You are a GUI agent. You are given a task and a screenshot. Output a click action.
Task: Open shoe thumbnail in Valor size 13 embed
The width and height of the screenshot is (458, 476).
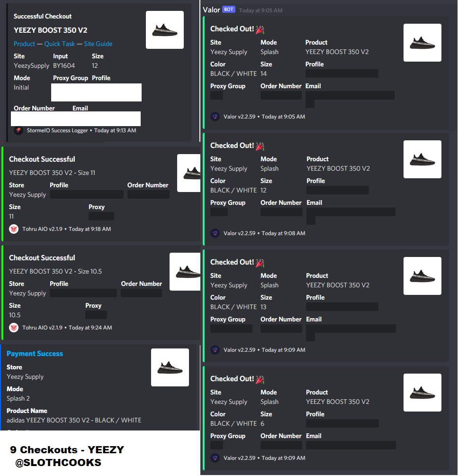422,276
